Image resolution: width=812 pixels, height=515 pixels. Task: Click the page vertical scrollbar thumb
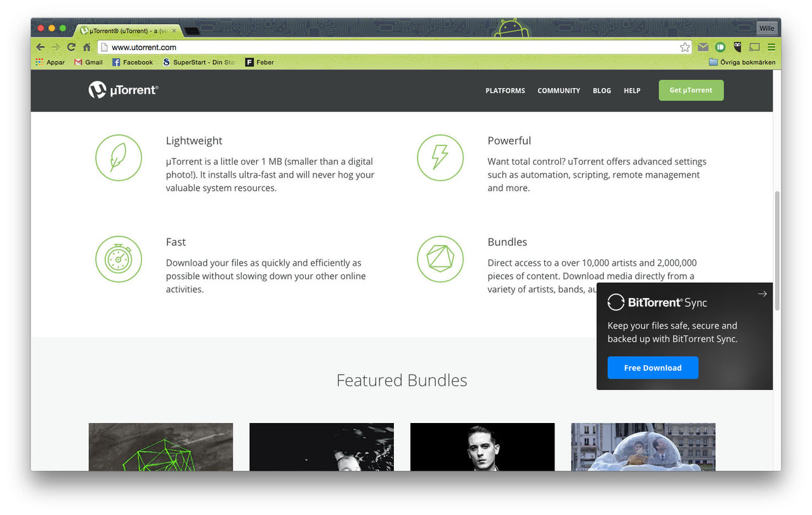click(777, 251)
